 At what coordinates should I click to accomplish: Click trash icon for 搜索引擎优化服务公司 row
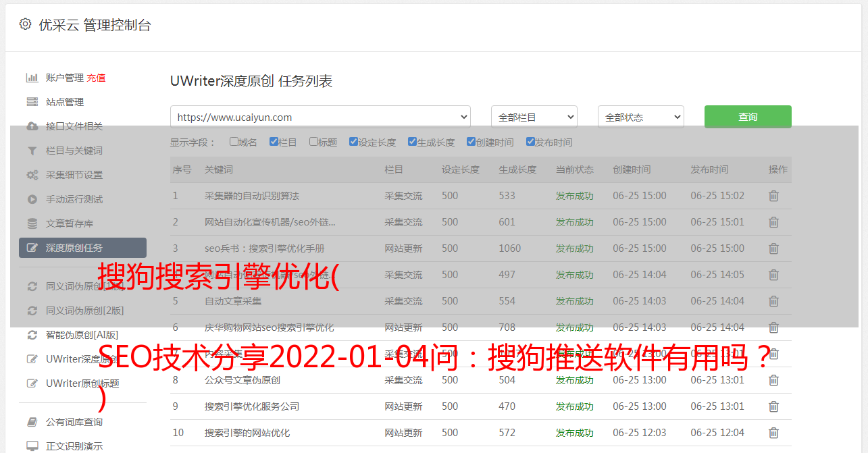[773, 406]
